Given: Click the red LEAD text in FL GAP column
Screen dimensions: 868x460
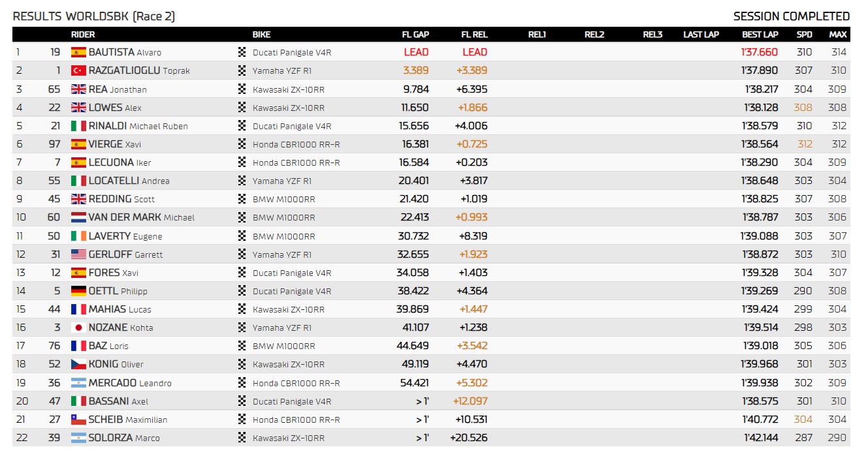Looking at the screenshot, I should 416,52.
